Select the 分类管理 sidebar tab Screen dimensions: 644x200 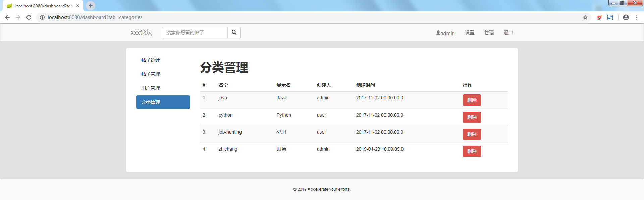coord(163,102)
